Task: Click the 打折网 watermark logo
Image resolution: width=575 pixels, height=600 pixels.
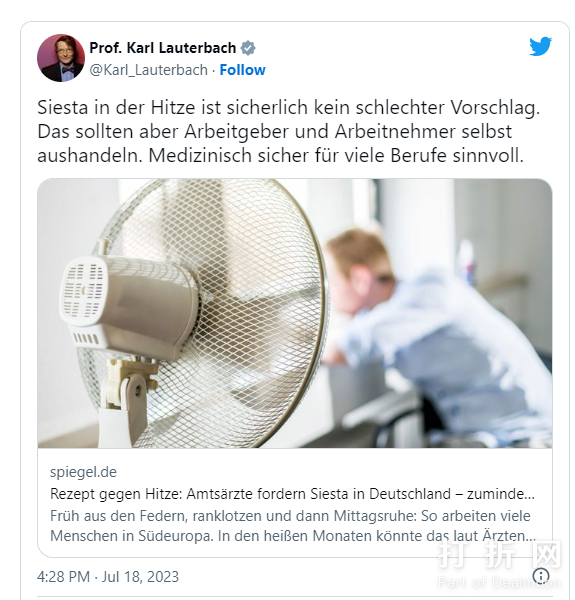Action: pyautogui.click(x=498, y=554)
